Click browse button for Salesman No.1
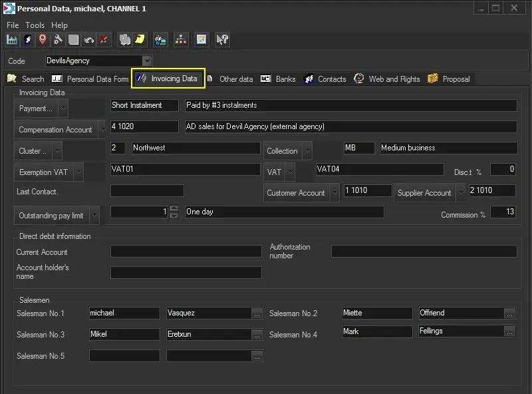Viewport: 532px width, 394px height. click(x=257, y=313)
